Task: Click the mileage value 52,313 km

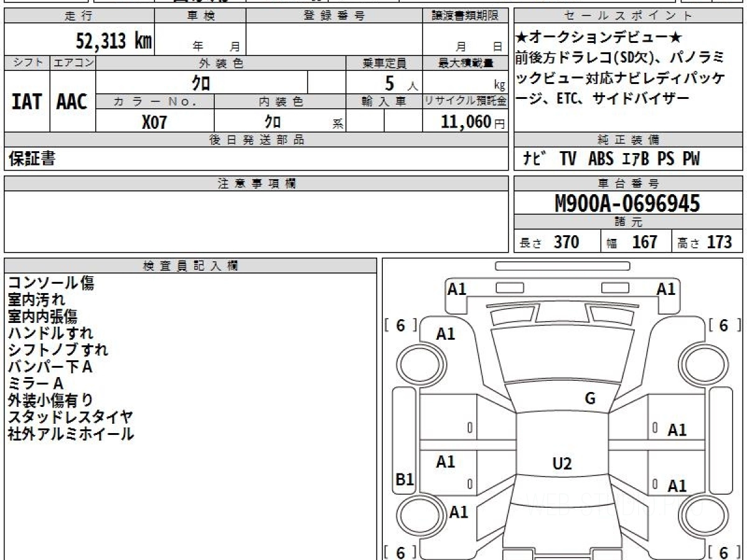Action: [114, 41]
